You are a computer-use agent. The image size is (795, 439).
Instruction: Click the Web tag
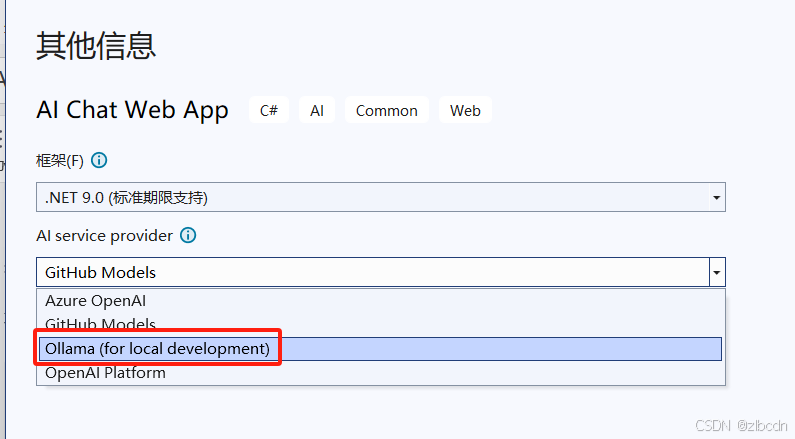(465, 110)
